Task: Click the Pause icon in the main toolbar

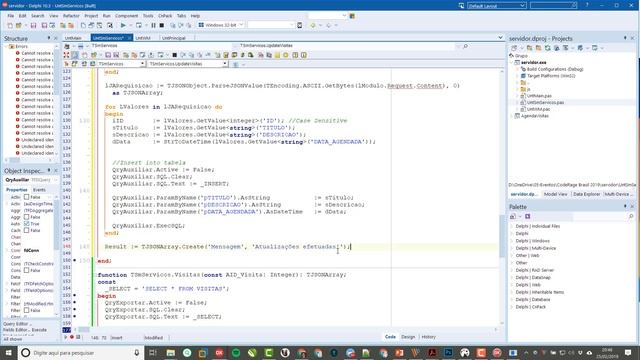Action: click(x=153, y=25)
